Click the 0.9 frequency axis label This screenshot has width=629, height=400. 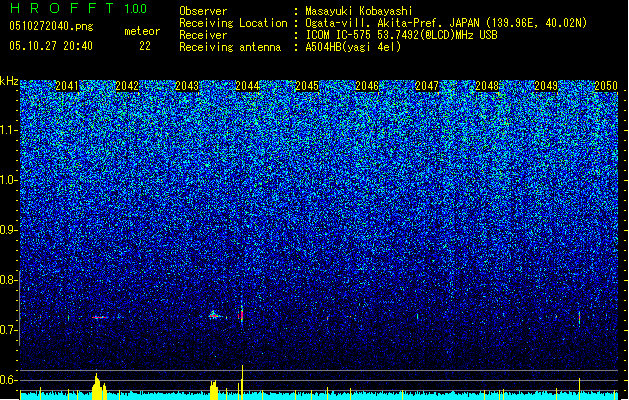coord(9,230)
